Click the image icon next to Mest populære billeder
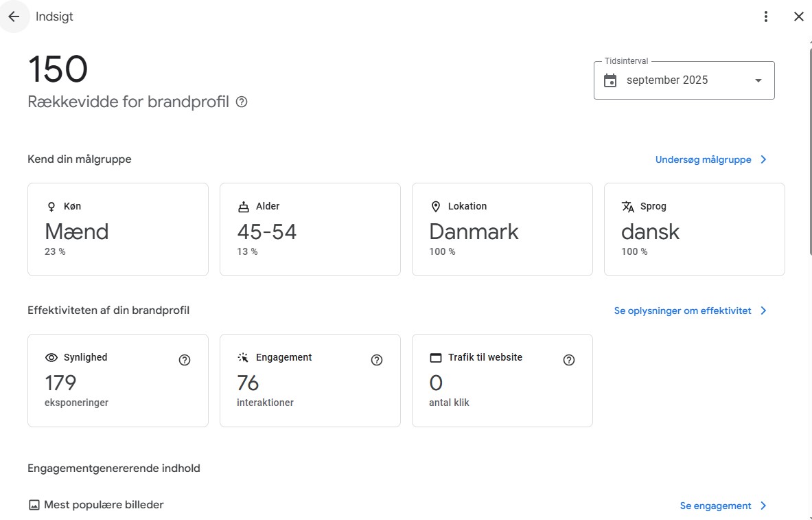The width and height of the screenshot is (812, 520). click(32, 504)
